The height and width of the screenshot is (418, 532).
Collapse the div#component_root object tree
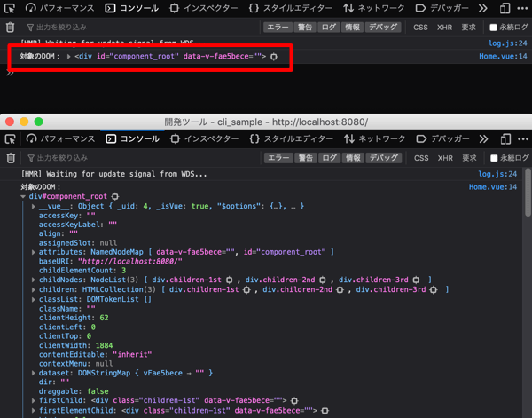tap(23, 196)
